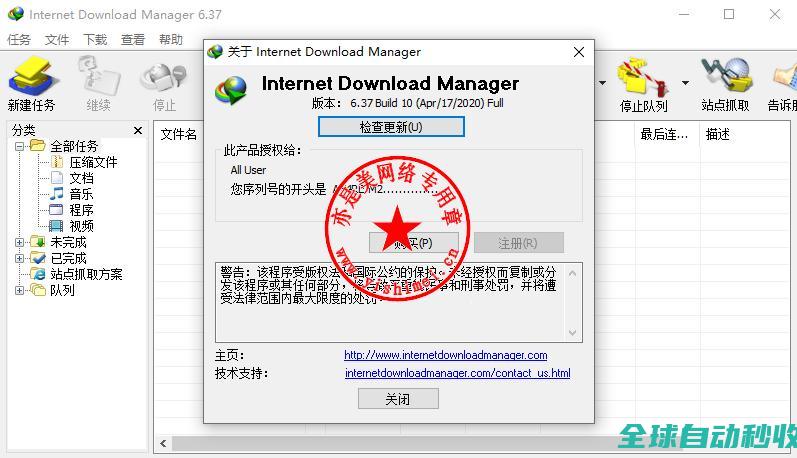Image resolution: width=797 pixels, height=458 pixels.
Task: Collapse the 全部任务 tree node
Action: 20,146
